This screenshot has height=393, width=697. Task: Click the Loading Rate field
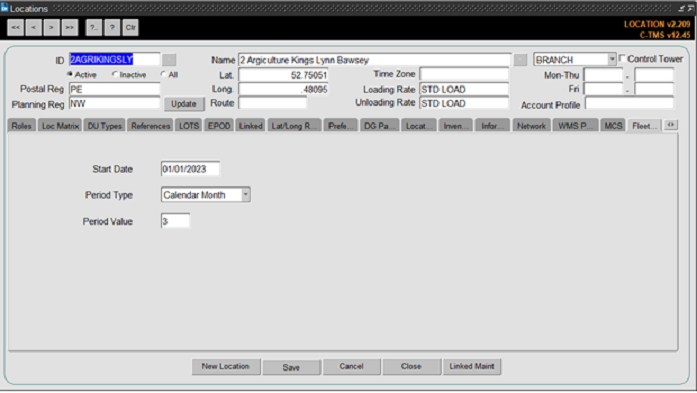464,89
